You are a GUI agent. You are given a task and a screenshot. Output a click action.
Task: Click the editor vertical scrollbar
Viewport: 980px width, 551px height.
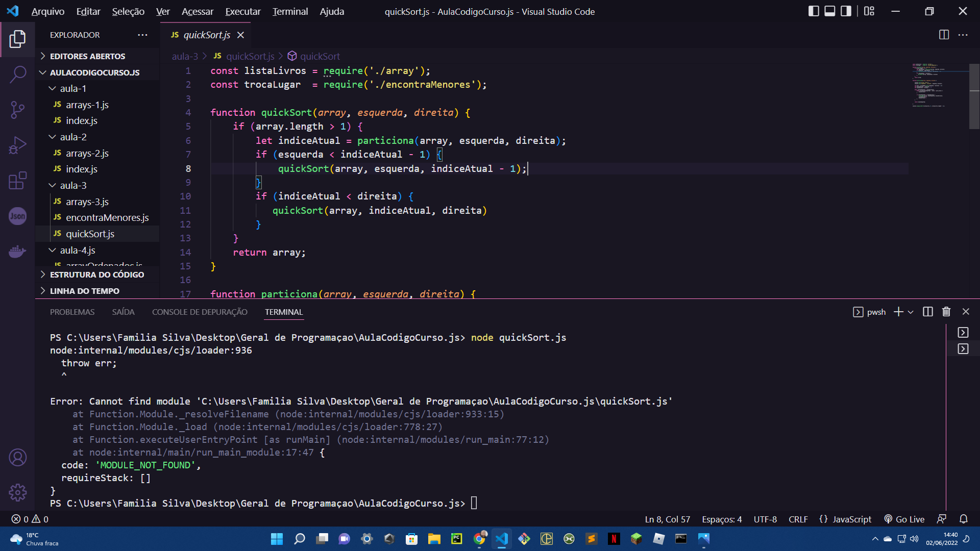[x=974, y=96]
